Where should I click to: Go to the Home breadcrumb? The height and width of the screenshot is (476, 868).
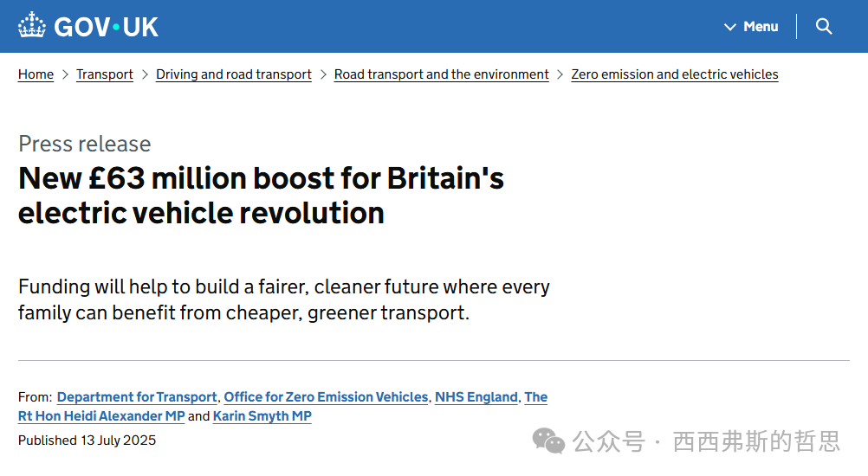pos(36,74)
